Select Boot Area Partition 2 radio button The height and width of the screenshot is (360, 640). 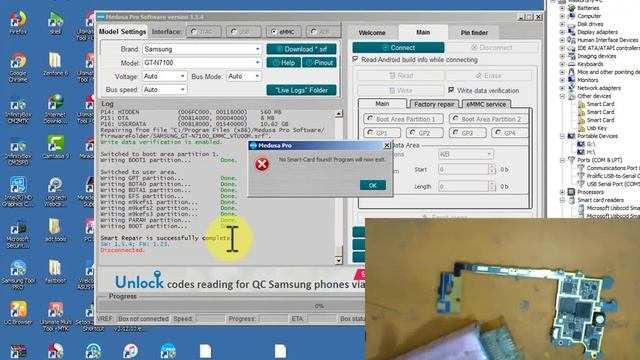[x=456, y=119]
